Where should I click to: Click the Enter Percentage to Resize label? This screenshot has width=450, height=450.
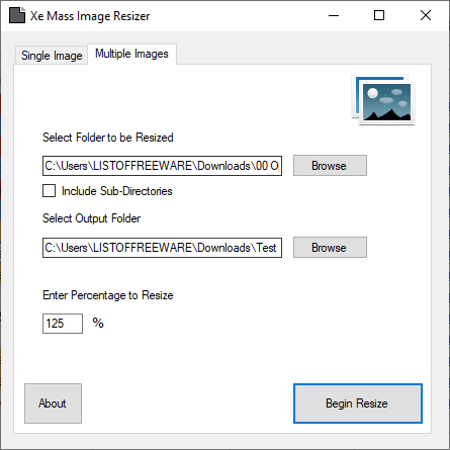pos(108,295)
